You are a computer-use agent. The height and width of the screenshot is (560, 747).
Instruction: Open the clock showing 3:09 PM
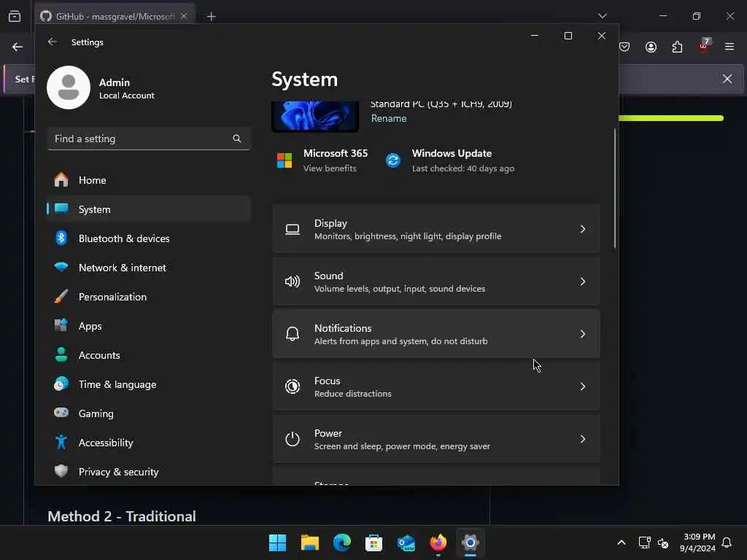pyautogui.click(x=697, y=542)
